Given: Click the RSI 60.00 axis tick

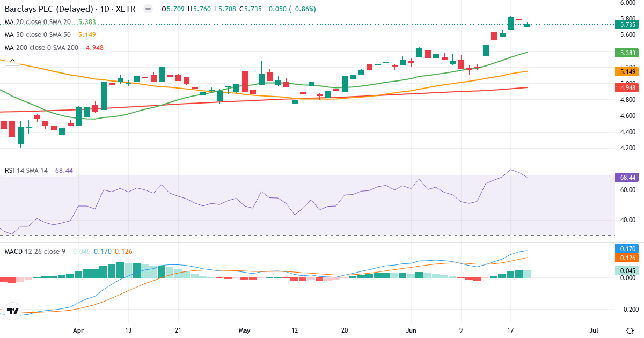Looking at the screenshot, I should [x=628, y=190].
